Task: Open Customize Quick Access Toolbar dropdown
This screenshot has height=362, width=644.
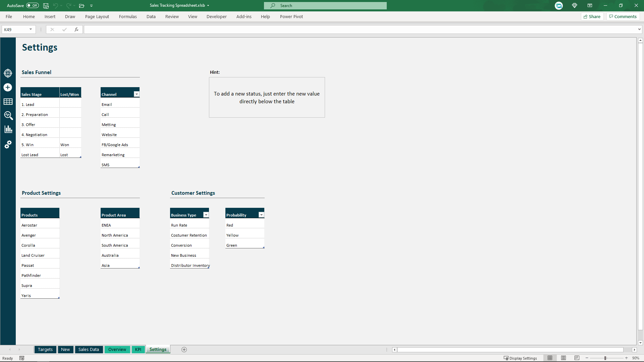Action: click(x=92, y=6)
